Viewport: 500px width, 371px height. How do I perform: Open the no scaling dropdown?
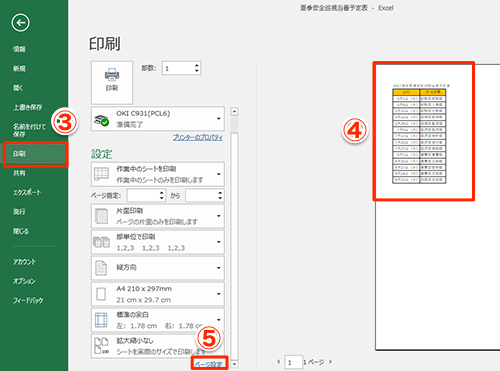point(158,346)
